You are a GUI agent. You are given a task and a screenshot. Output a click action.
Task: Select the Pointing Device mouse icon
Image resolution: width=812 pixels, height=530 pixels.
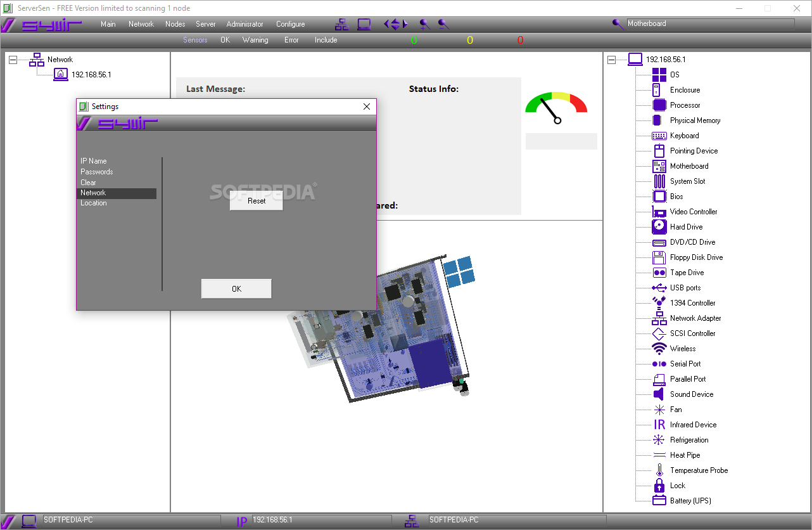pos(659,151)
